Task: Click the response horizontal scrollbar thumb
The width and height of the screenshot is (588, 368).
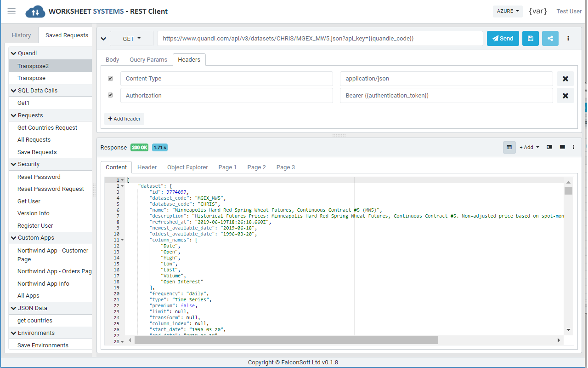Action: (286, 340)
